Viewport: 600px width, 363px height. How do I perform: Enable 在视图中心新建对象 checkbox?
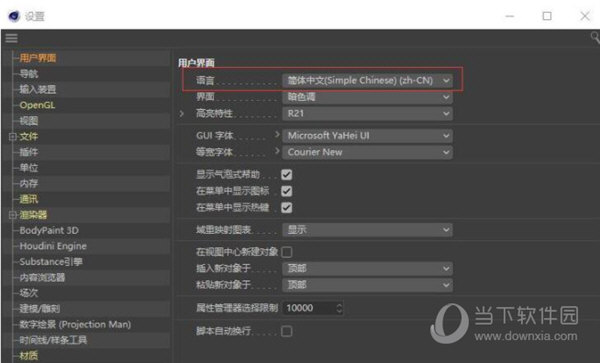click(x=287, y=252)
